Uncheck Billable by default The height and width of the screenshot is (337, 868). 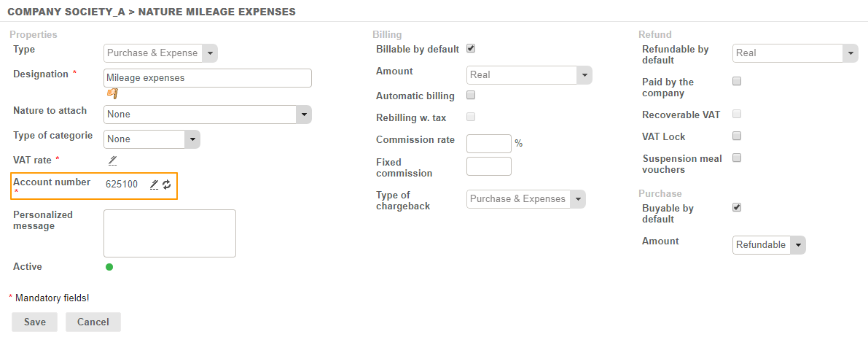(471, 49)
